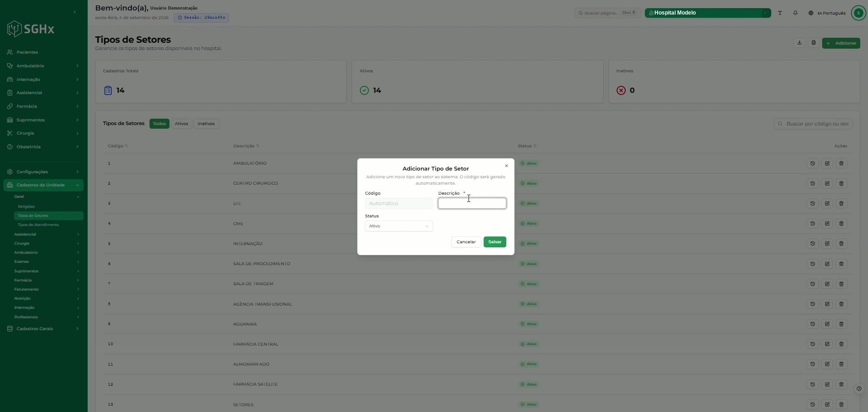Click the delete icon for ALMOXARIFADO row
The height and width of the screenshot is (412, 868).
tap(841, 364)
